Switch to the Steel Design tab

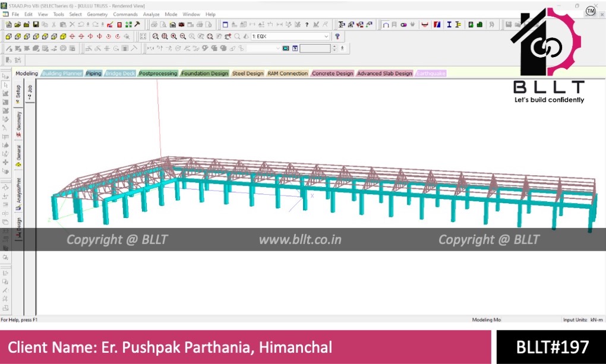click(248, 74)
